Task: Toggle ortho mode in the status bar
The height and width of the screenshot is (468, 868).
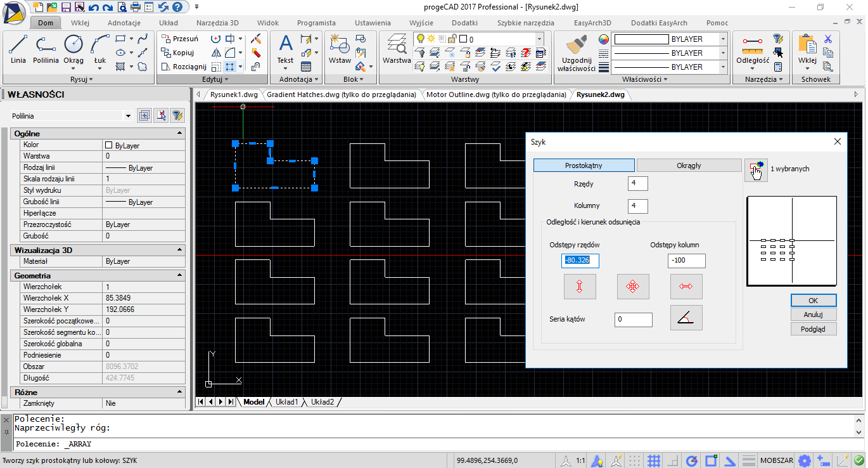Action: coord(673,460)
